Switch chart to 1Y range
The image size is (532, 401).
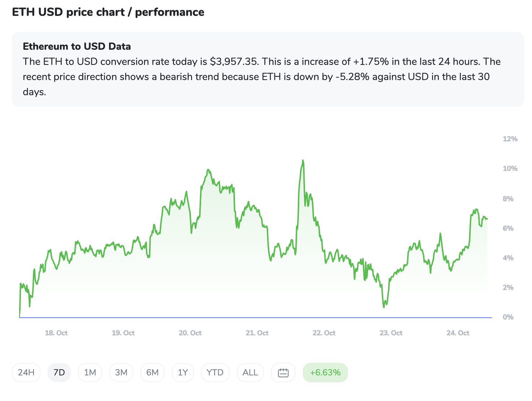coord(183,373)
